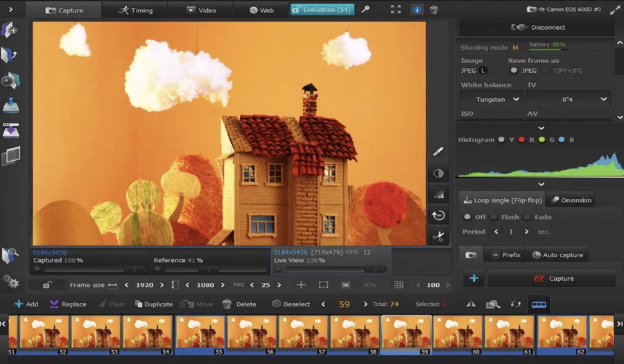Select frame 57 thumbnail in the timeline
The height and width of the screenshot is (364, 624).
pyautogui.click(x=304, y=332)
